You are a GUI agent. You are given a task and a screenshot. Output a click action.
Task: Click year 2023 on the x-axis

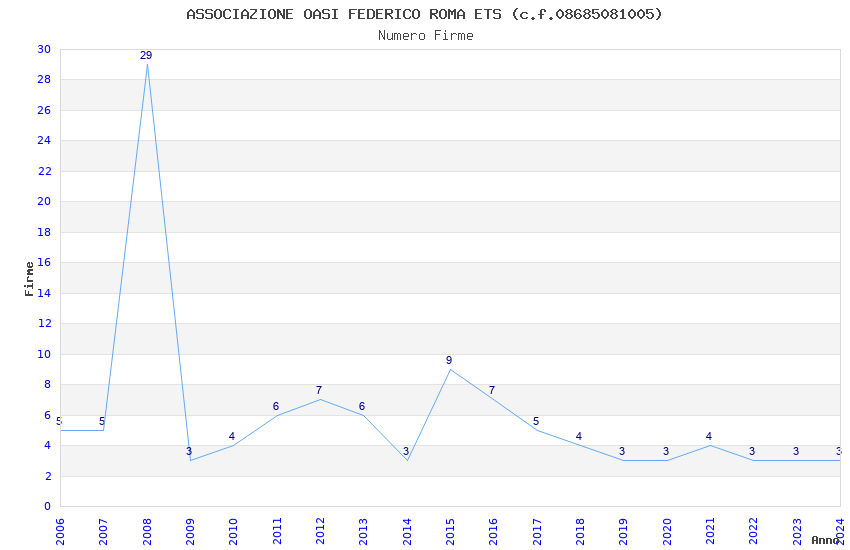pos(797,532)
